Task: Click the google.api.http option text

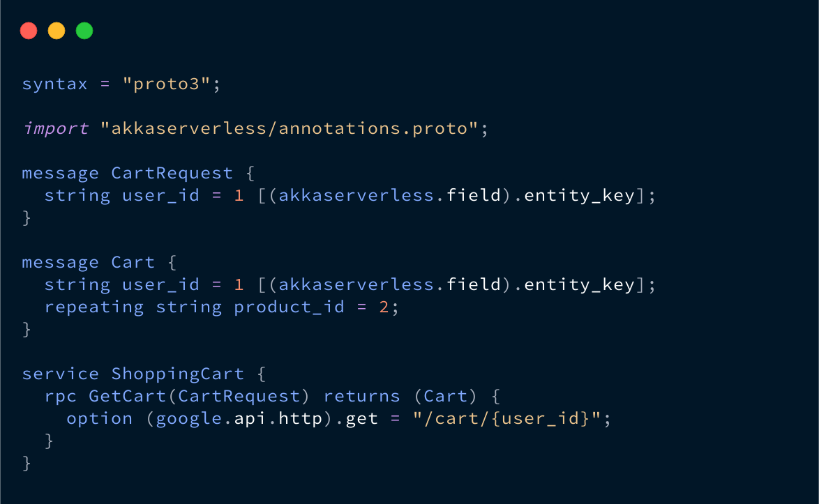Action: coord(239,419)
